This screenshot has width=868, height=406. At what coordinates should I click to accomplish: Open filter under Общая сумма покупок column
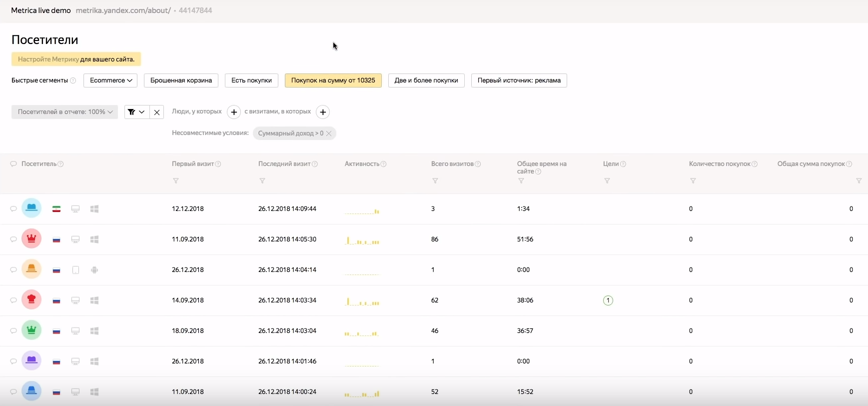coord(859,181)
